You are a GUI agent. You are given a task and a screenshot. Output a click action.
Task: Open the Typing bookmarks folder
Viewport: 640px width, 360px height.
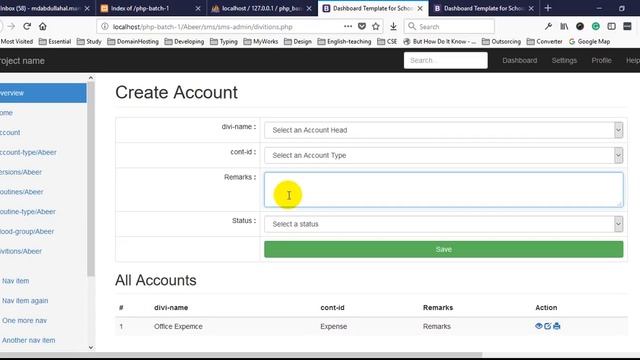(224, 42)
